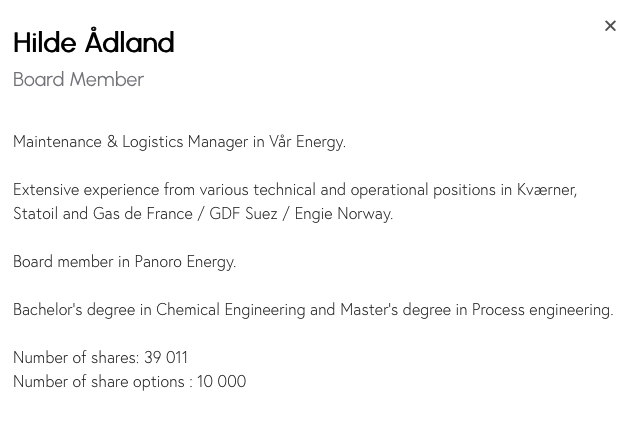636x421 pixels.
Task: Click the Maintenance & Logistics Manager line
Action: point(179,142)
